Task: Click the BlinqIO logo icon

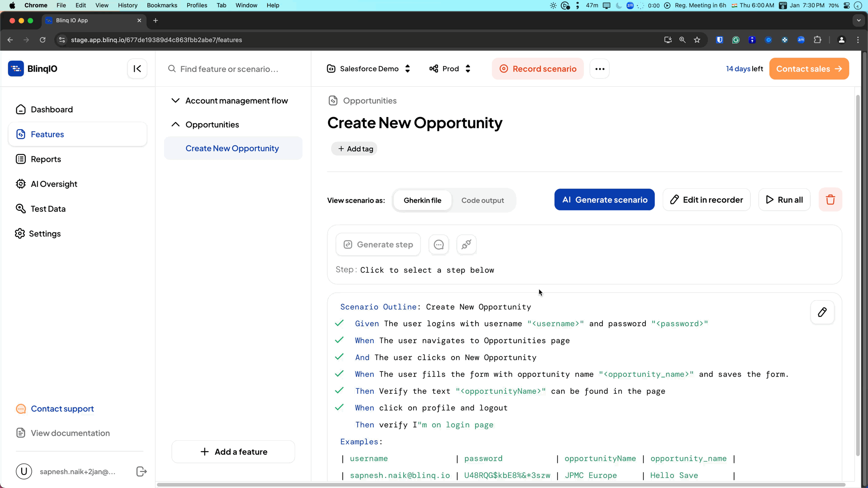Action: [x=16, y=69]
